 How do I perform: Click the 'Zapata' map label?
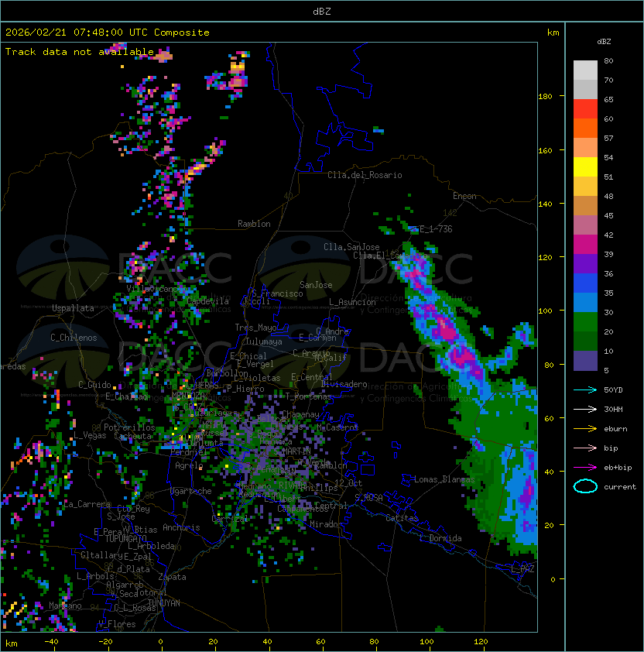[x=172, y=577]
